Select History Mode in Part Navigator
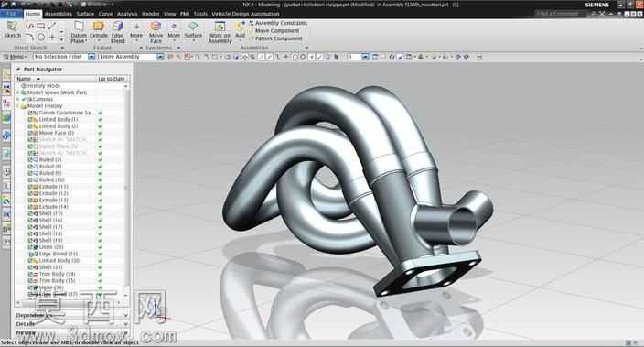The height and width of the screenshot is (347, 644). (x=44, y=86)
